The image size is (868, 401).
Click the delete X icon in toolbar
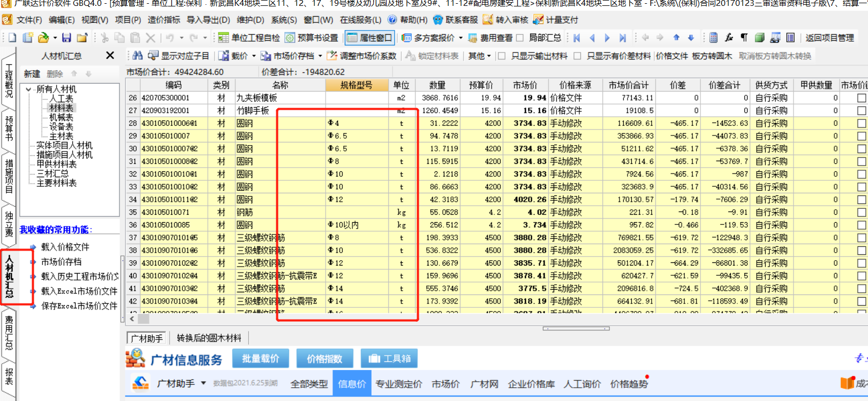[150, 37]
